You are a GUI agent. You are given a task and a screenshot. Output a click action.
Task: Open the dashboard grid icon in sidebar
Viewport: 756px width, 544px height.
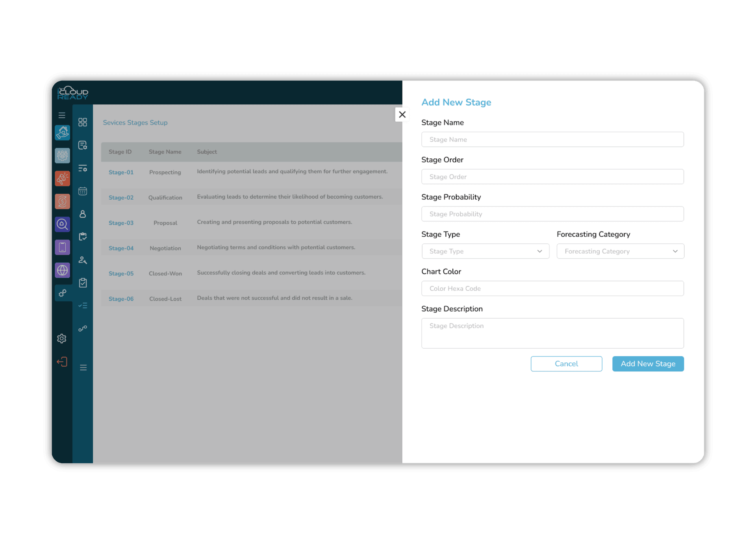(83, 122)
